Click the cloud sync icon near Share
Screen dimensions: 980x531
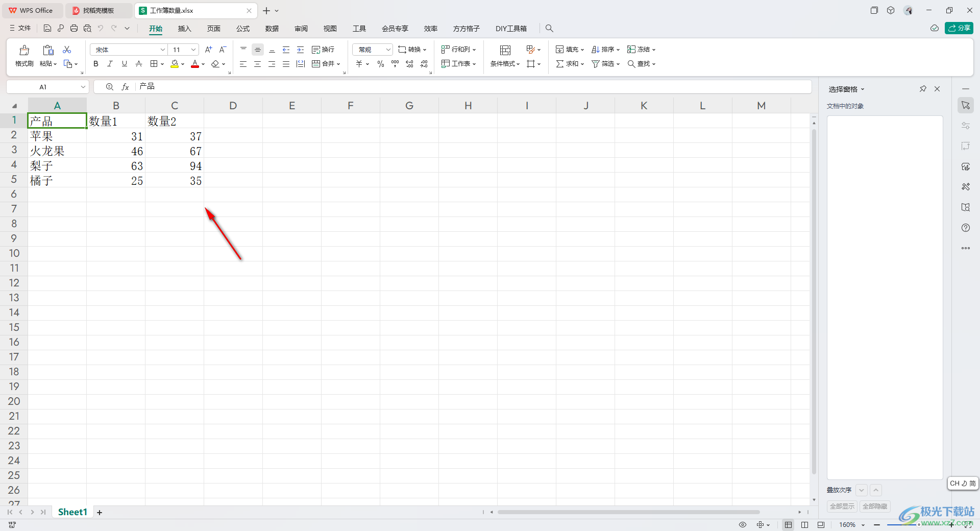tap(935, 28)
